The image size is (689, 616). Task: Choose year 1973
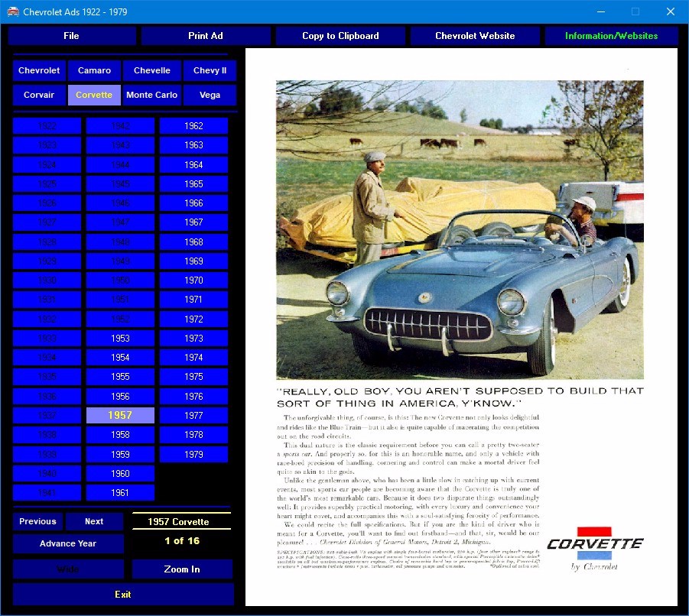tap(193, 339)
